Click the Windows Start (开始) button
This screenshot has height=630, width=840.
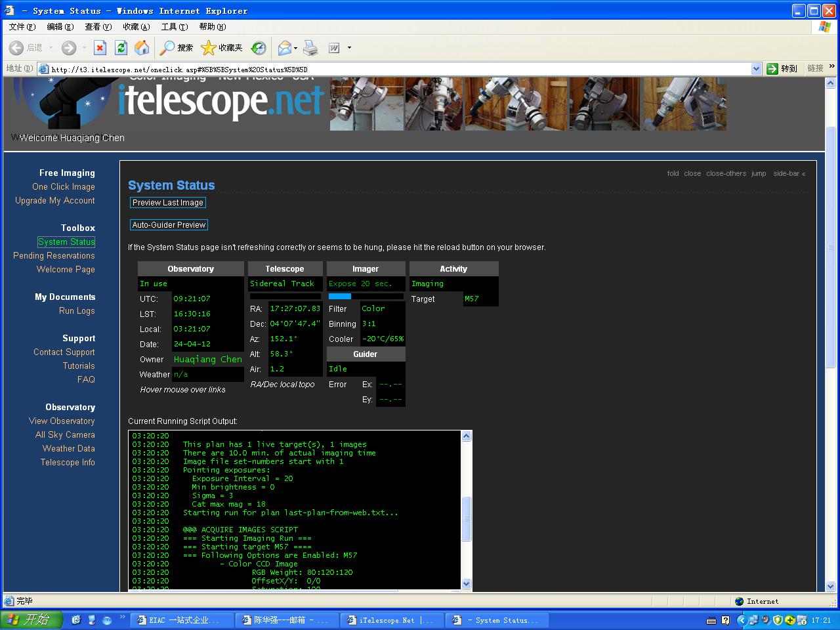point(30,619)
